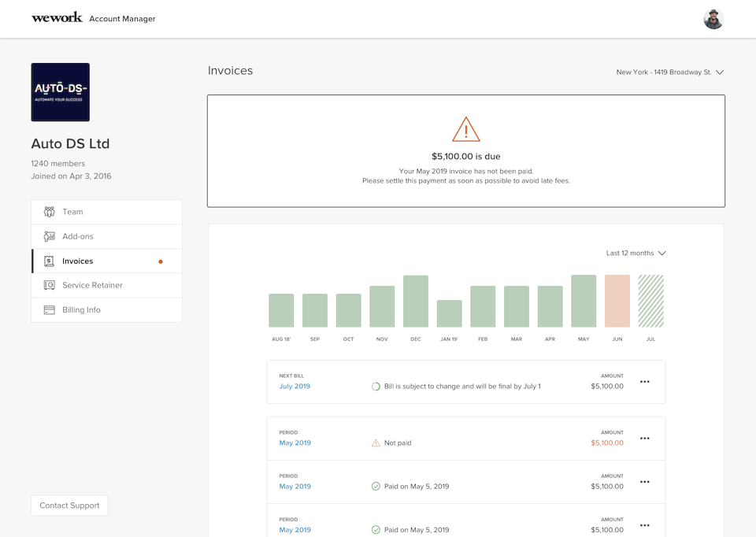Click the Service Retainer safe icon
The image size is (756, 537).
click(49, 285)
